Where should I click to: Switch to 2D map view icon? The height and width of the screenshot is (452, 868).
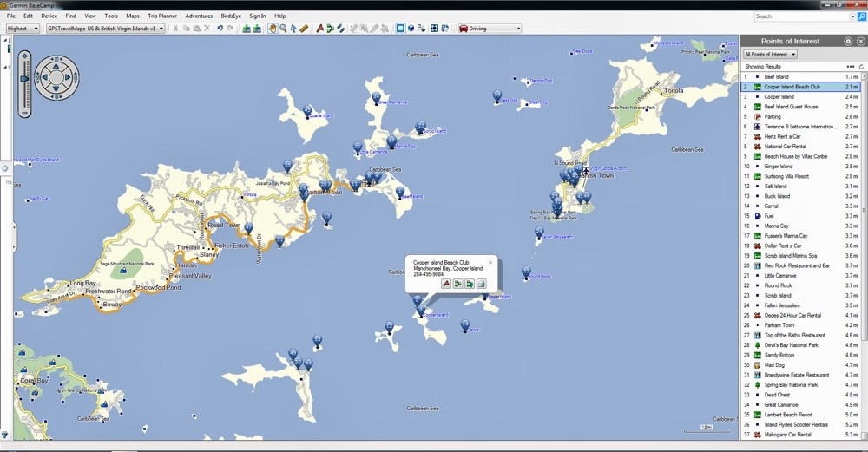pos(401,29)
